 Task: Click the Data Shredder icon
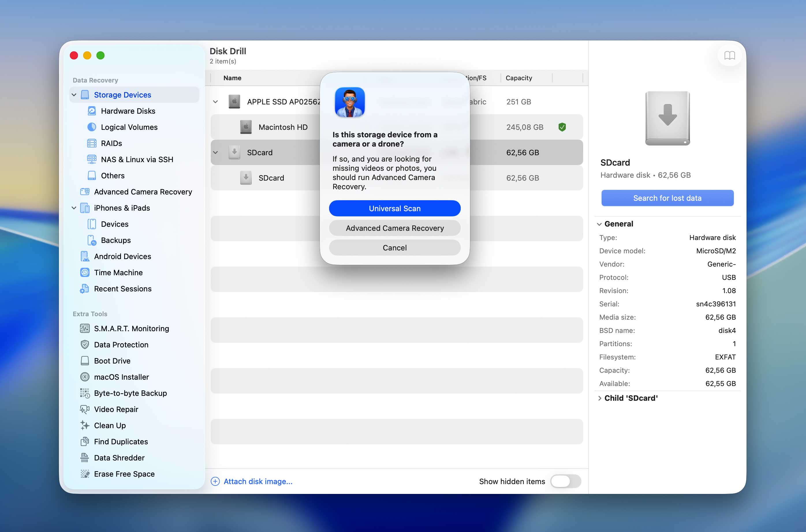coord(85,458)
